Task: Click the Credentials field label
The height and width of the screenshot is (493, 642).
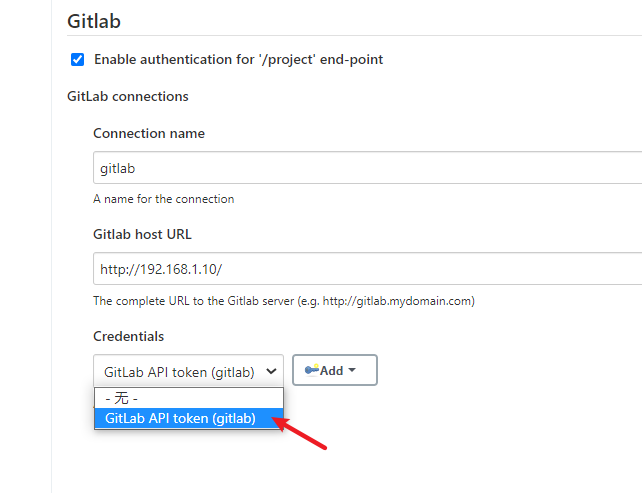Action: [x=129, y=336]
